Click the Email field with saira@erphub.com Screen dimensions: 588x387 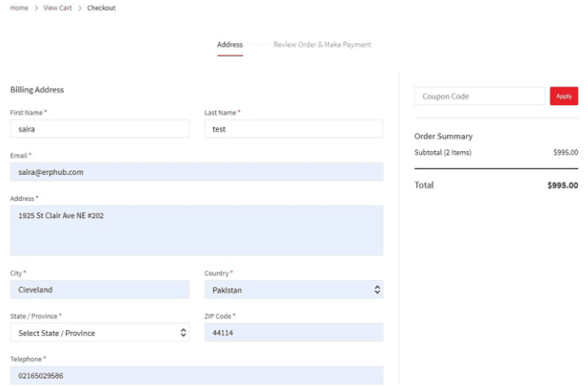pyautogui.click(x=197, y=172)
